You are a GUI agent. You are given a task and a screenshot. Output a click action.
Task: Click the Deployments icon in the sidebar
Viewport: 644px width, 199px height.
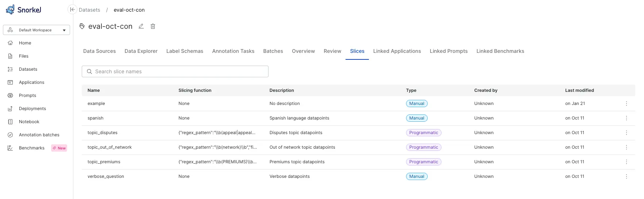[x=10, y=109]
